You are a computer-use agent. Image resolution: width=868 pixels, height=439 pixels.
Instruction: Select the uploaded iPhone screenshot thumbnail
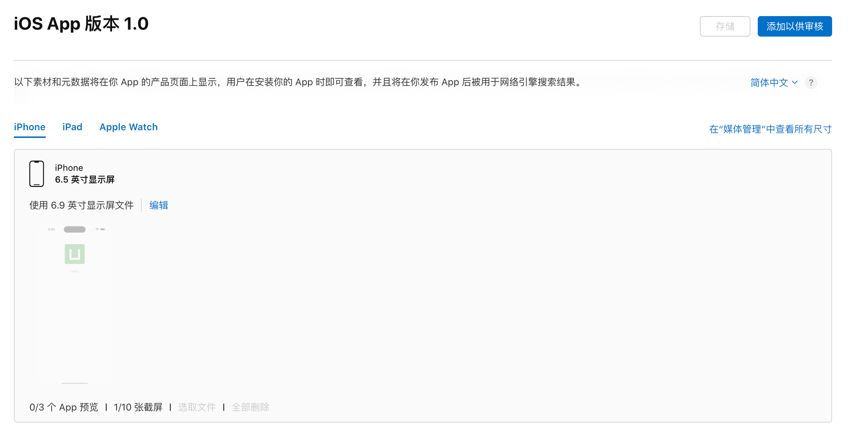(x=75, y=305)
